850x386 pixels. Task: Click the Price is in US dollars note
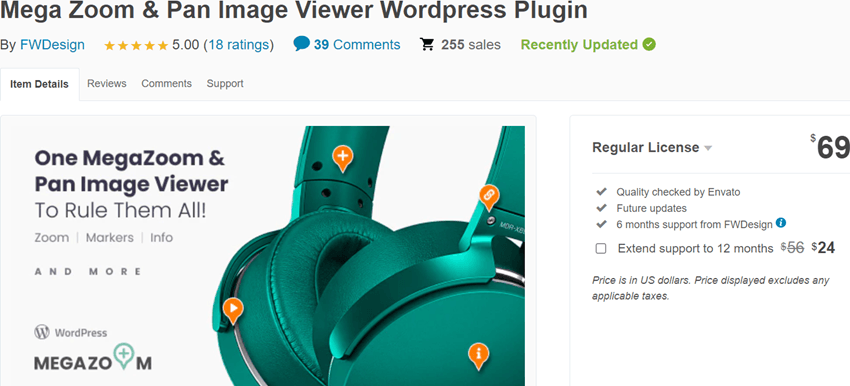pyautogui.click(x=710, y=288)
